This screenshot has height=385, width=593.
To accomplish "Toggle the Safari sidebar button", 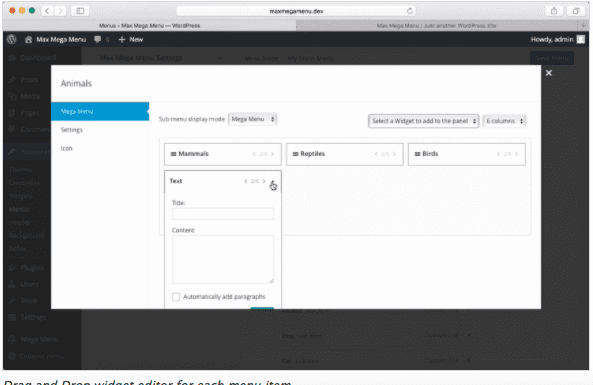I will 80,11.
